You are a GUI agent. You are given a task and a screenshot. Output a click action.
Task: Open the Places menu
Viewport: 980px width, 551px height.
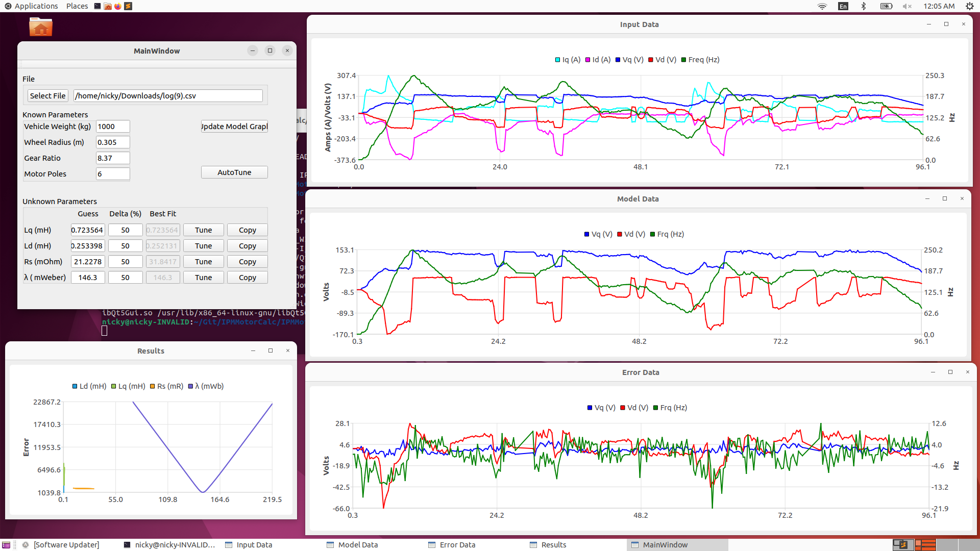coord(77,6)
